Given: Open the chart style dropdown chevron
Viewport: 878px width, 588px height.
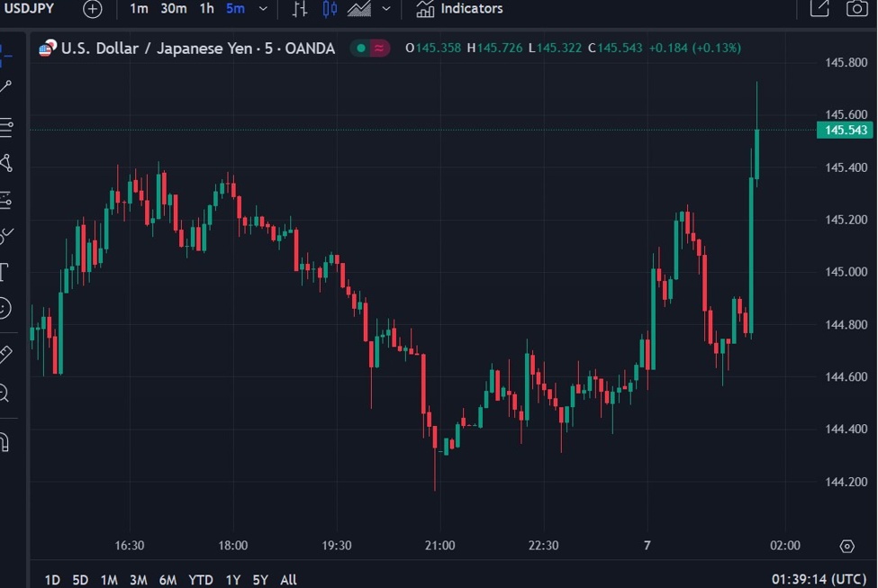Looking at the screenshot, I should coord(385,9).
